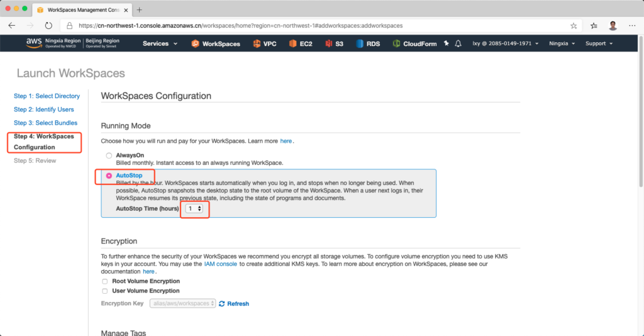Click the notifications bell icon
The image size is (644, 336).
pos(458,43)
